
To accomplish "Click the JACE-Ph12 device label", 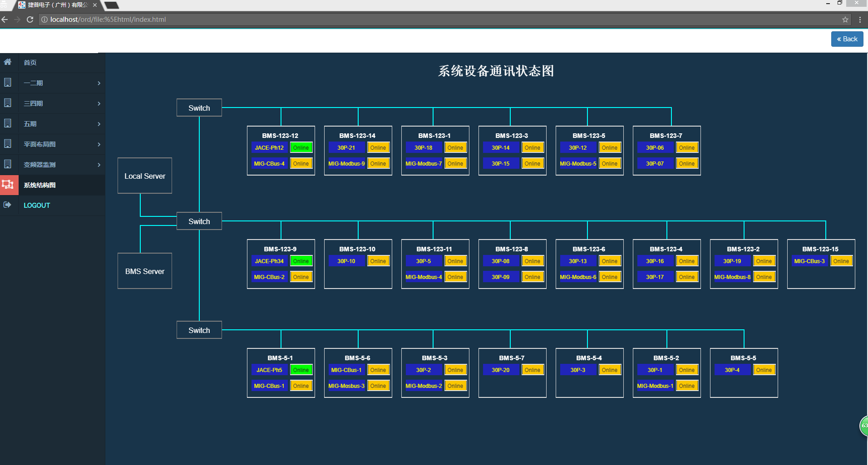I will (x=269, y=148).
